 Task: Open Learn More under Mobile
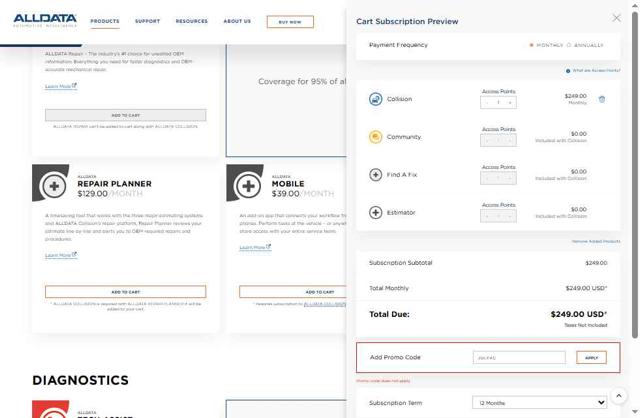pyautogui.click(x=255, y=247)
